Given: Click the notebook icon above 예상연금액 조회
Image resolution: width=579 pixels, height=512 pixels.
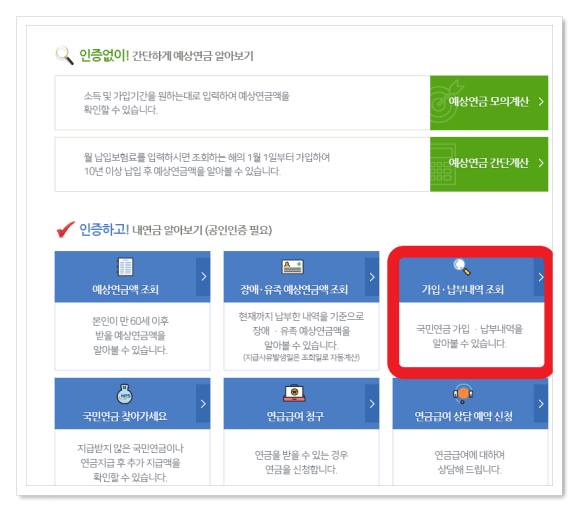Looking at the screenshot, I should click(125, 267).
